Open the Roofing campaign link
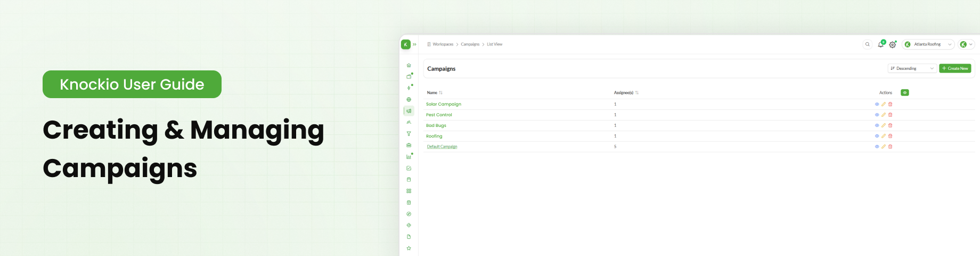The height and width of the screenshot is (256, 980). pos(434,136)
